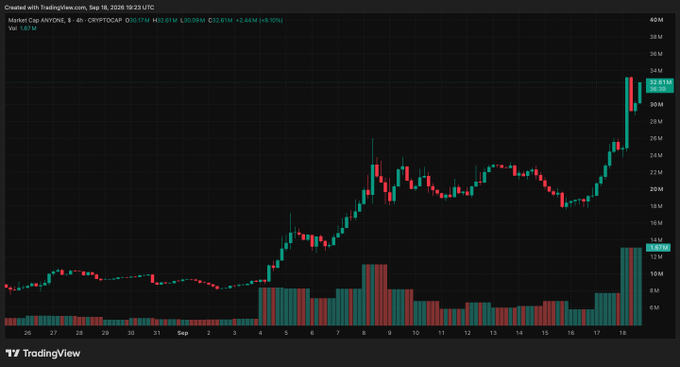Click the change value '+2.44M (+8.10%)'
The width and height of the screenshot is (680, 367).
tap(259, 20)
